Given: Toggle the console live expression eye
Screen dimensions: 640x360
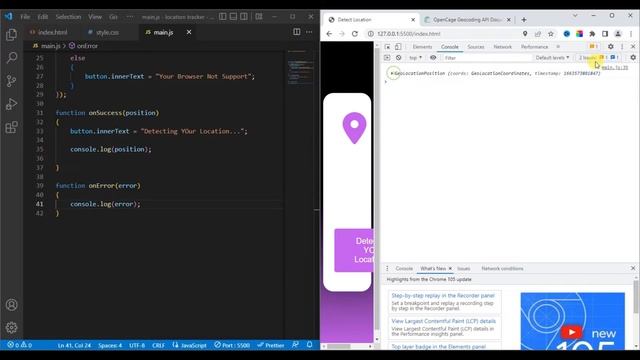Looking at the screenshot, I should point(433,58).
